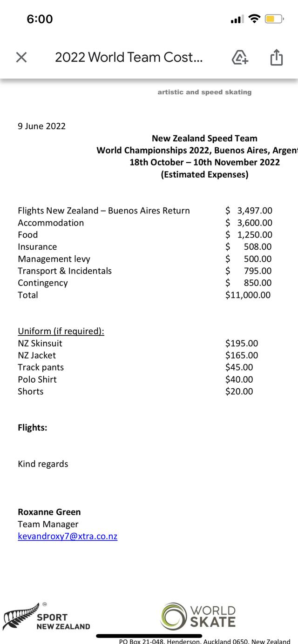The width and height of the screenshot is (298, 644).
Task: Tap the document title in the header
Action: 129,57
